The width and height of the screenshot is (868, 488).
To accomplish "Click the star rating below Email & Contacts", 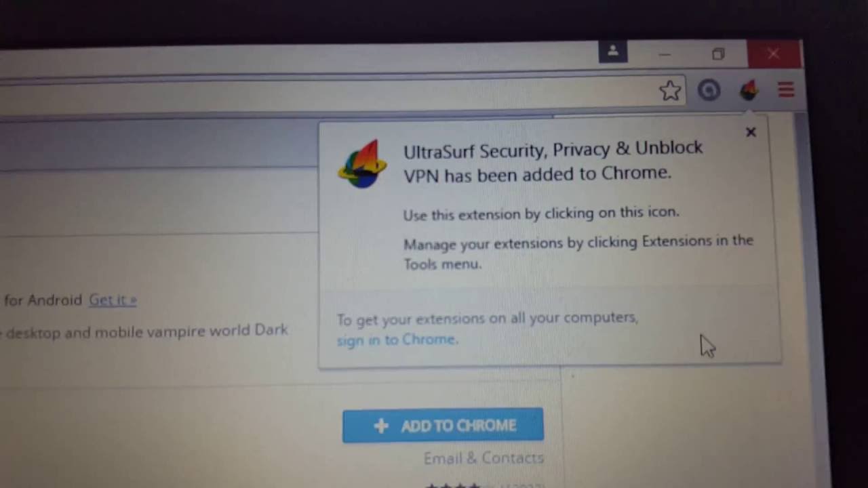I will (x=452, y=485).
